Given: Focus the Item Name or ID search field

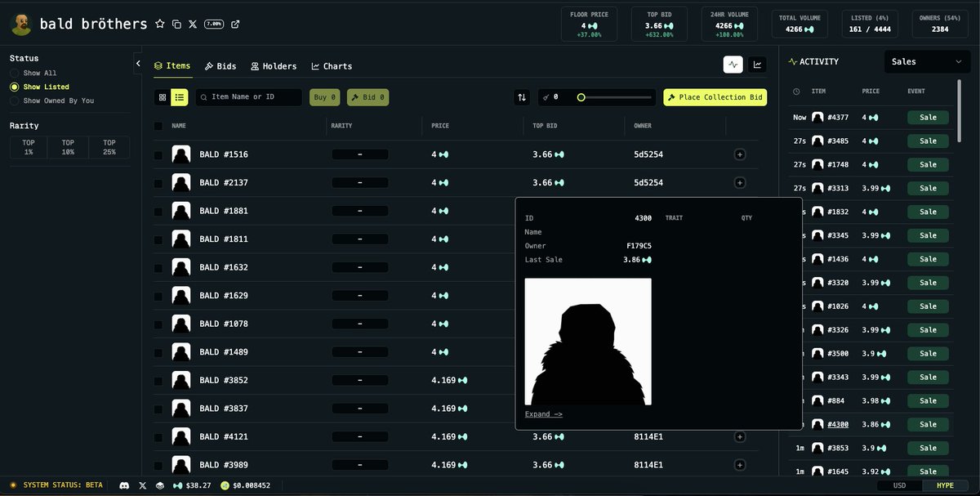Looking at the screenshot, I should [249, 97].
